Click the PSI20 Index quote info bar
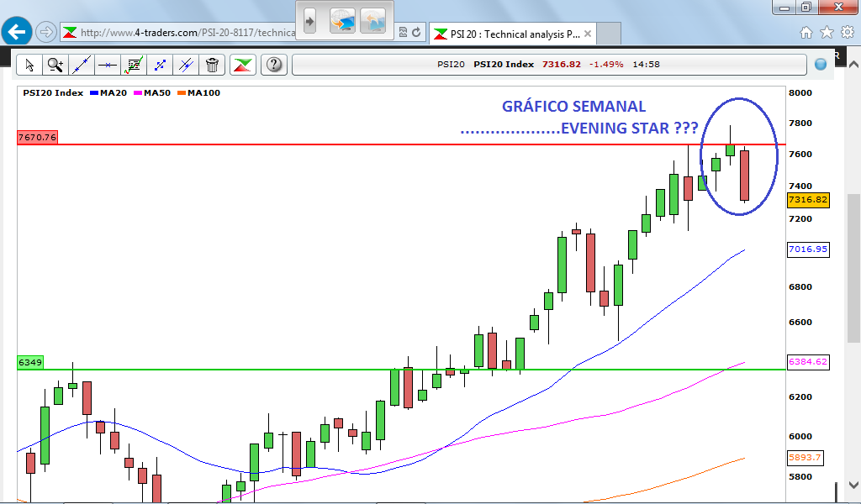Viewport: 861px width, 504px height. (x=549, y=65)
